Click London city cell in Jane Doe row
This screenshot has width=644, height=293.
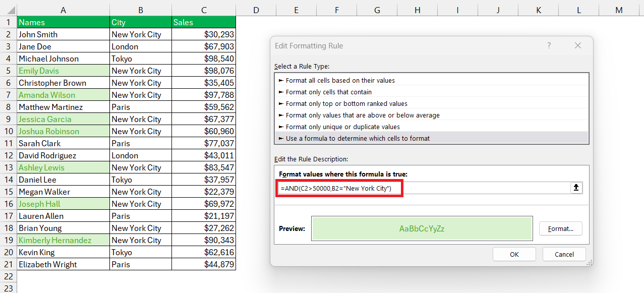tap(141, 46)
